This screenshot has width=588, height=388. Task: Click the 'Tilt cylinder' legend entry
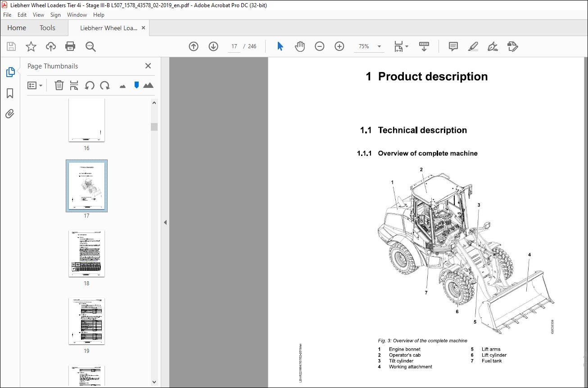coord(401,361)
